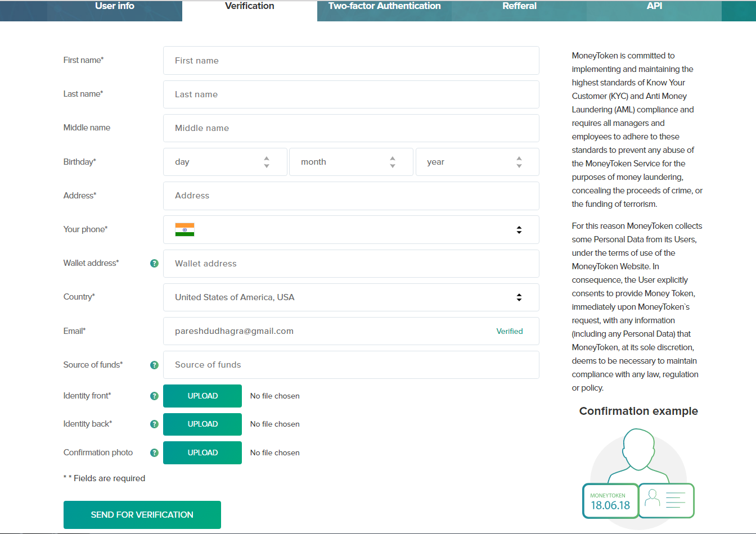
Task: Click the 'Country*' field label
Action: [79, 297]
